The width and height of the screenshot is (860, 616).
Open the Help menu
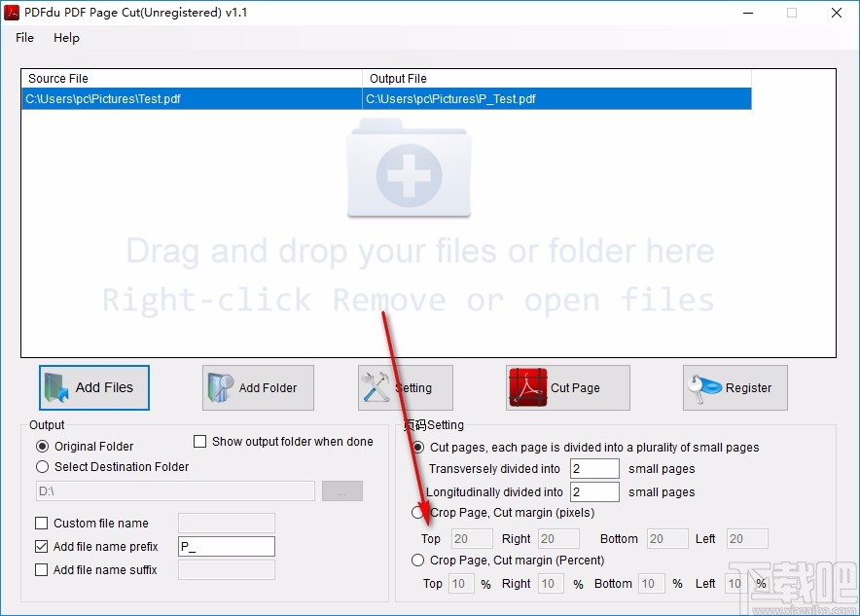[66, 38]
